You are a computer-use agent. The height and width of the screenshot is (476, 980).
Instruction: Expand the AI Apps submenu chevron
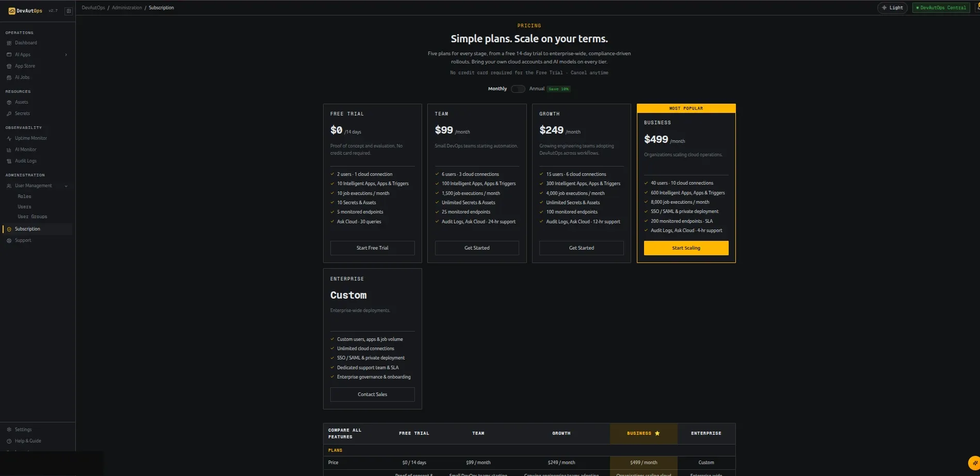click(66, 55)
